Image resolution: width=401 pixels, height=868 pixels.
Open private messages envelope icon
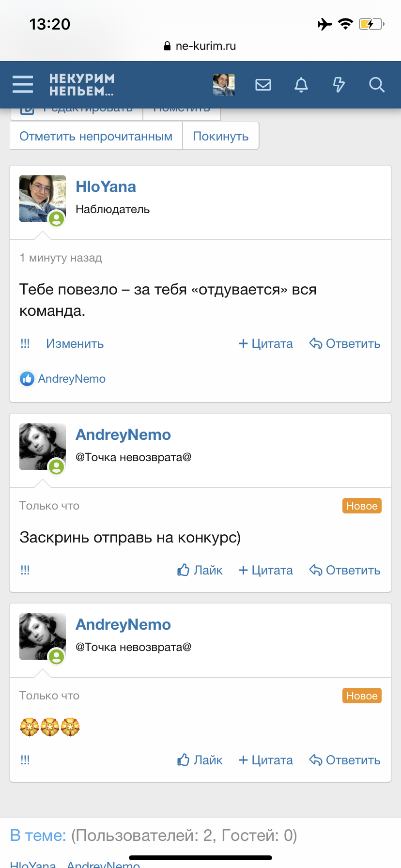coord(263,85)
